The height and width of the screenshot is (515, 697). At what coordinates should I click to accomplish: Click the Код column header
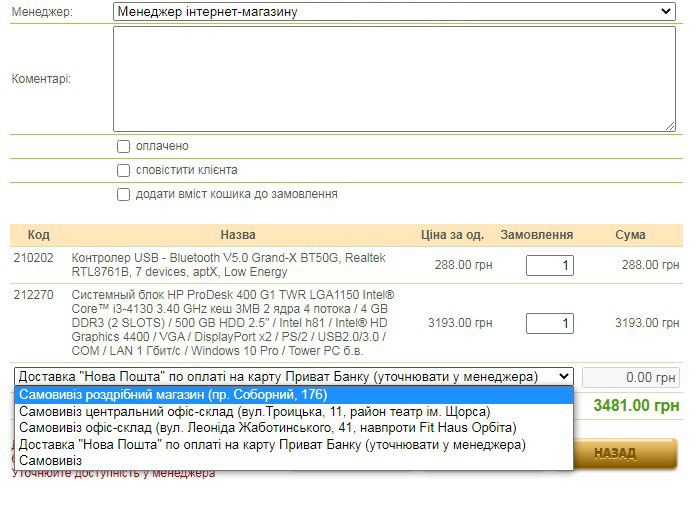(x=38, y=235)
